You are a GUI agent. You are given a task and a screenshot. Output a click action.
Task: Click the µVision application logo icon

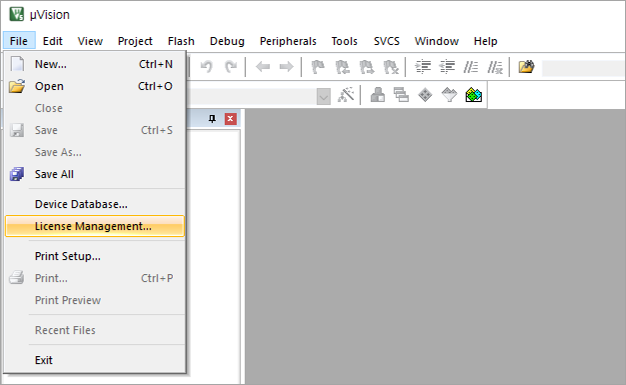[x=17, y=14]
